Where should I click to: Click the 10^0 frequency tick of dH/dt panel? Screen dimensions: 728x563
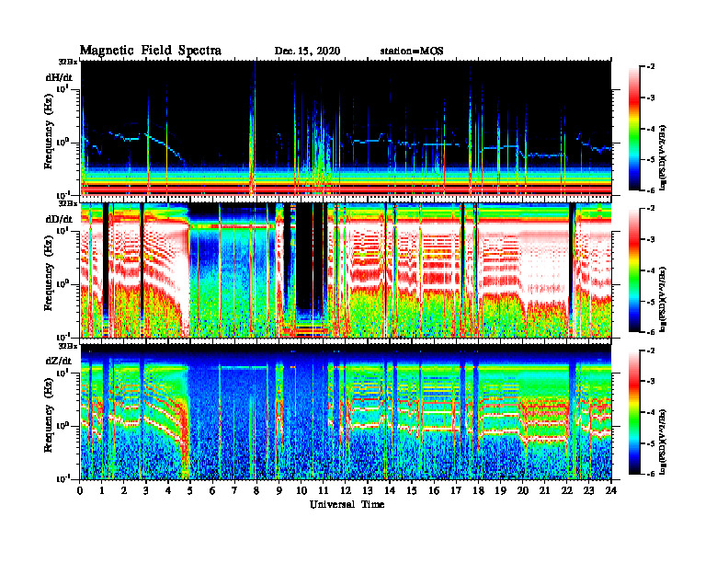(63, 142)
